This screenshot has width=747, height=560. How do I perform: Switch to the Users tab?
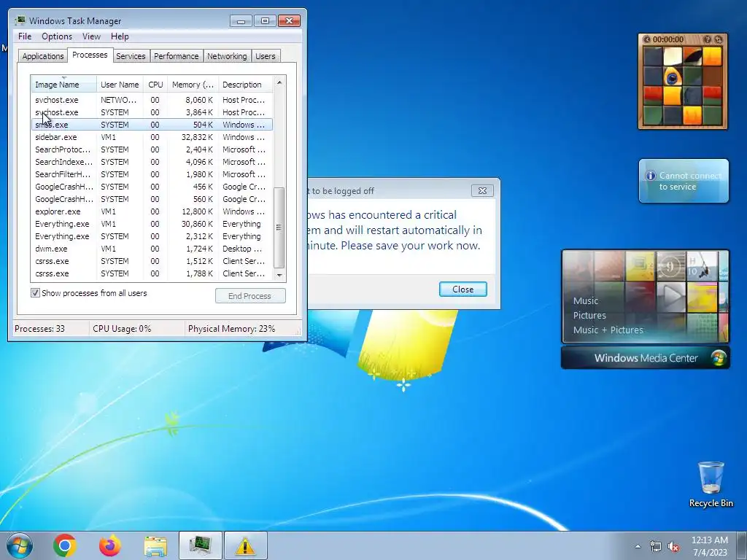click(x=265, y=55)
